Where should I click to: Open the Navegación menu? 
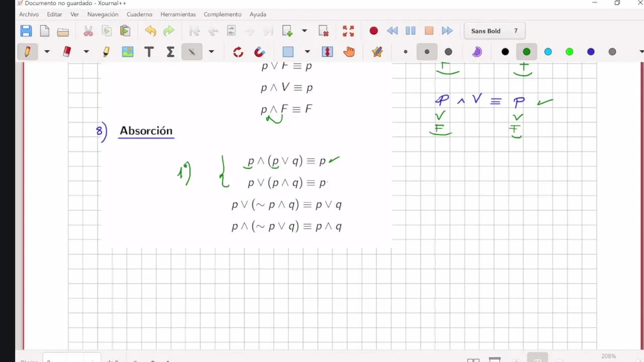[x=103, y=14]
